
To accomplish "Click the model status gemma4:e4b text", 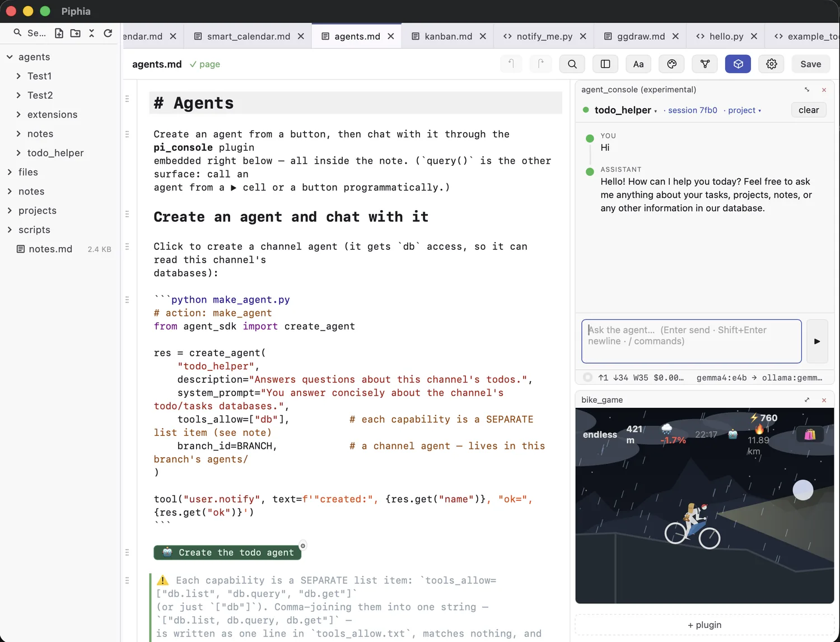I will pyautogui.click(x=721, y=378).
